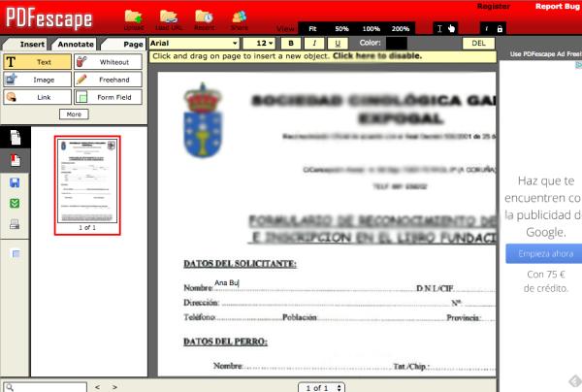Select the page 1 thumbnail
Image resolution: width=582 pixels, height=392 pixels.
(x=87, y=185)
